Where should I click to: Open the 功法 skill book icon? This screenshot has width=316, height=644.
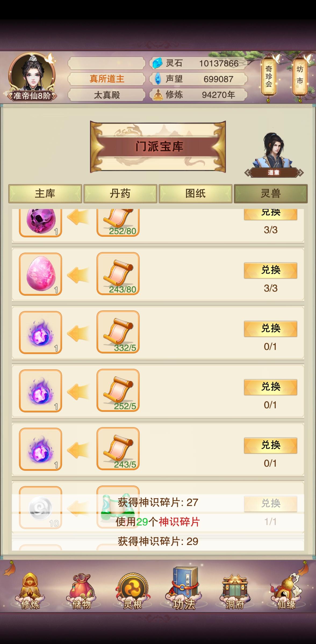184,588
